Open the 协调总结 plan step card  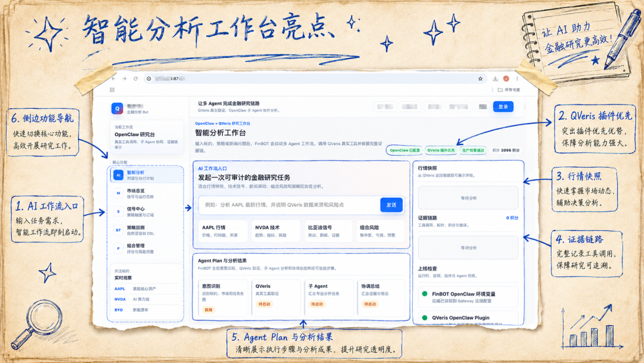coord(380,298)
